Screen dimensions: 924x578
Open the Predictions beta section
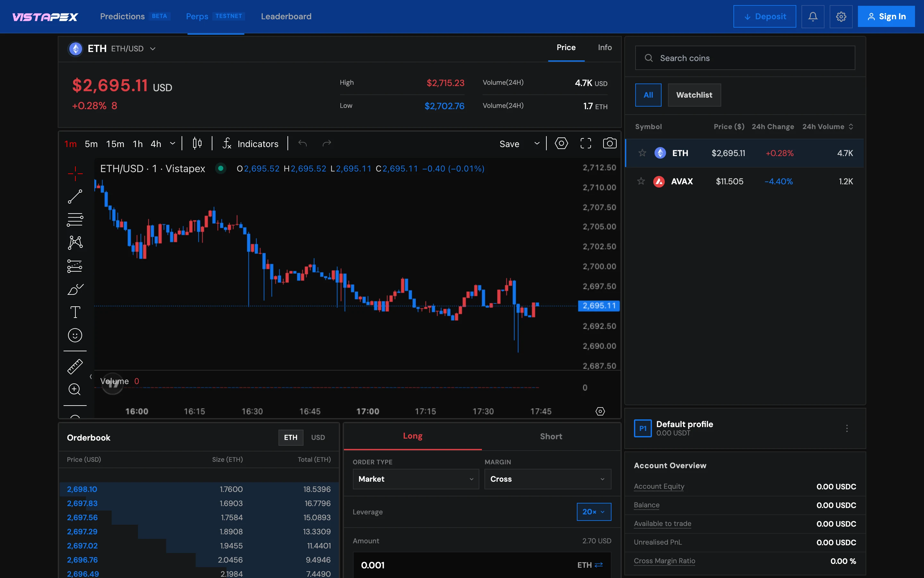tap(135, 16)
